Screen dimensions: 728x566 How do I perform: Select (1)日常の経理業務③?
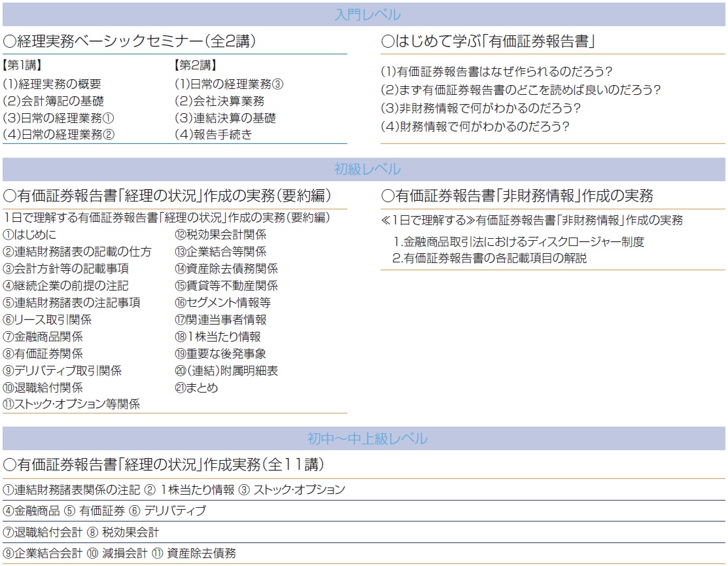point(229,84)
